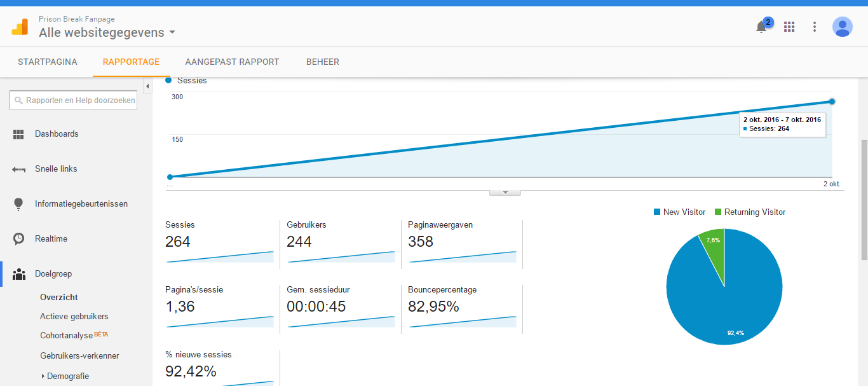Open Realtime reports in the sidebar

(x=51, y=239)
